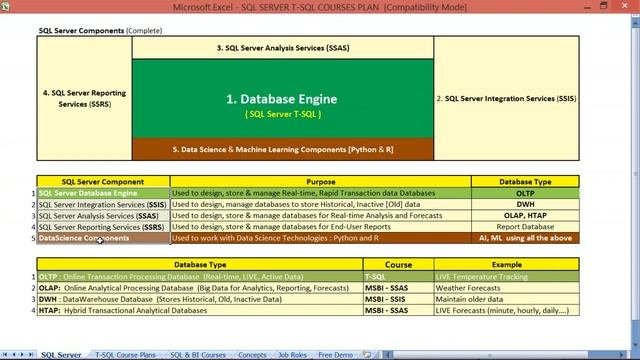Select the cell about Historical, Inactive [Old] data
Image resolution: width=640 pixels, height=360 pixels.
coord(321,204)
